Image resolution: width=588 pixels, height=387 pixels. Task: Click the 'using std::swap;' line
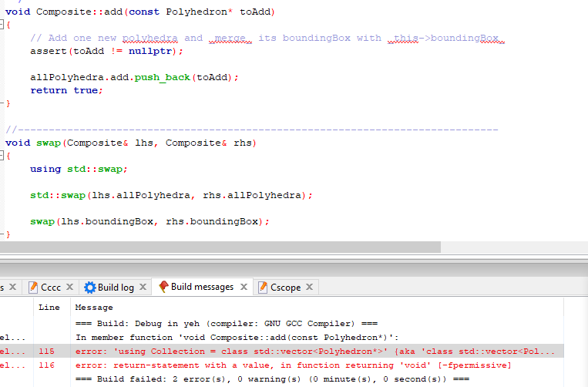79,169
